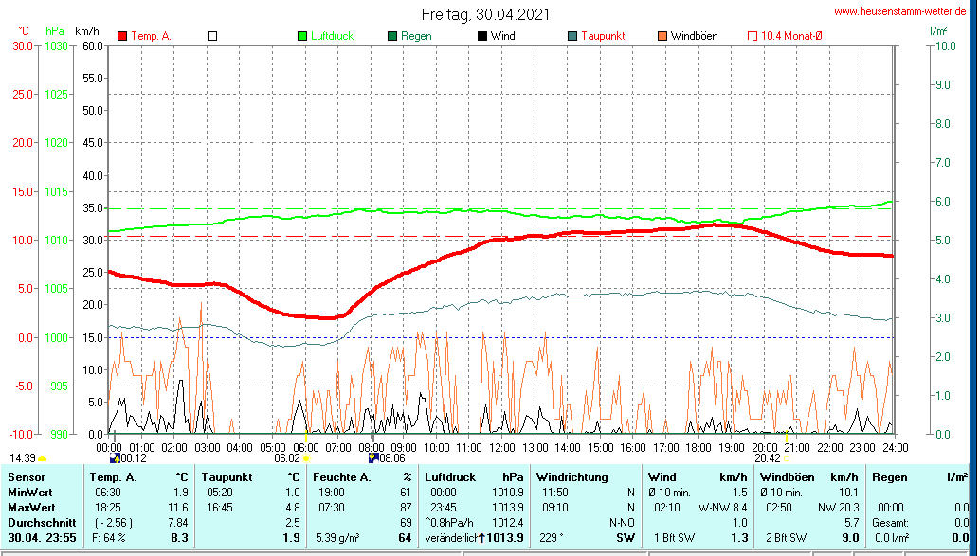Click the Gesamt: rain total label
Image resolution: width=980 pixels, height=556 pixels.
pyautogui.click(x=891, y=522)
